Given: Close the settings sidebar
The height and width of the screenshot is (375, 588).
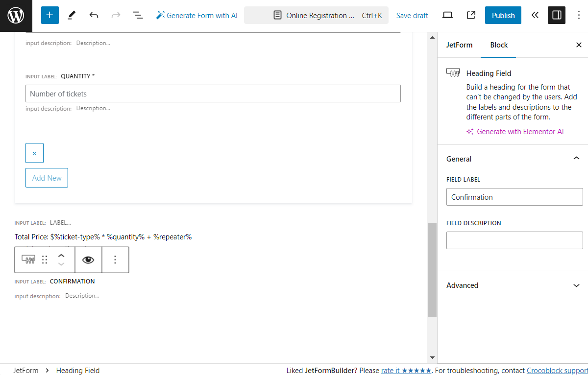Looking at the screenshot, I should click(x=579, y=45).
